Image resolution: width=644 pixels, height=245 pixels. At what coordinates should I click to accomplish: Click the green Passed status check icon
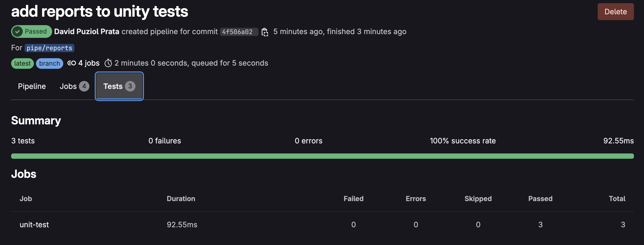17,32
